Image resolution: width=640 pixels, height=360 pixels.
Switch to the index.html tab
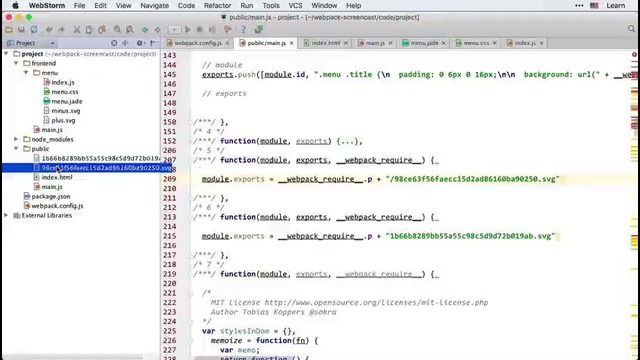[x=325, y=43]
